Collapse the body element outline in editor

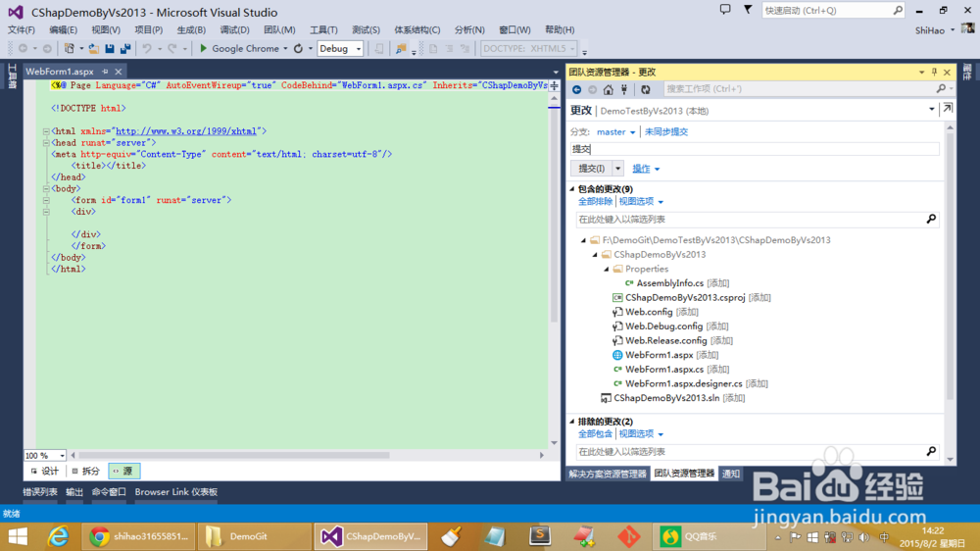click(x=46, y=188)
